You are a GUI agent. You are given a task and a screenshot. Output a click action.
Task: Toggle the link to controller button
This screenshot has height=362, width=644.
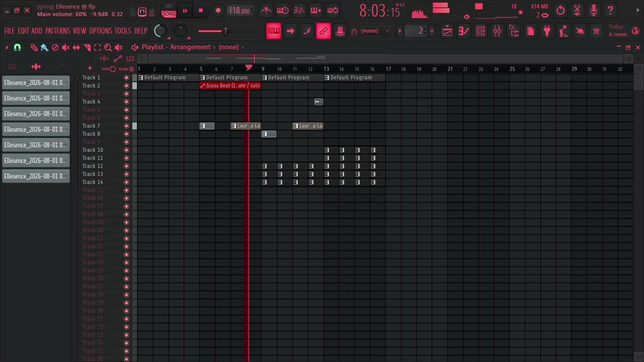pos(324,31)
